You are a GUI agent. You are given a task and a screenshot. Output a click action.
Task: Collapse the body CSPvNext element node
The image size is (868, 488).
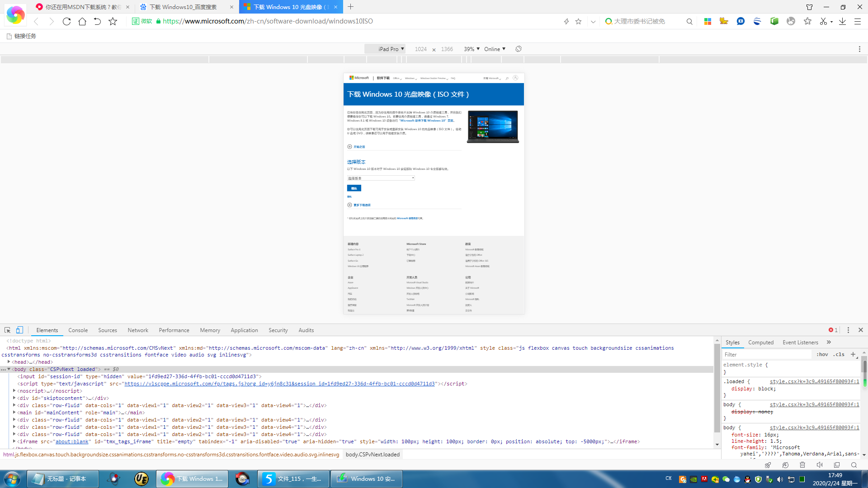[x=9, y=369]
